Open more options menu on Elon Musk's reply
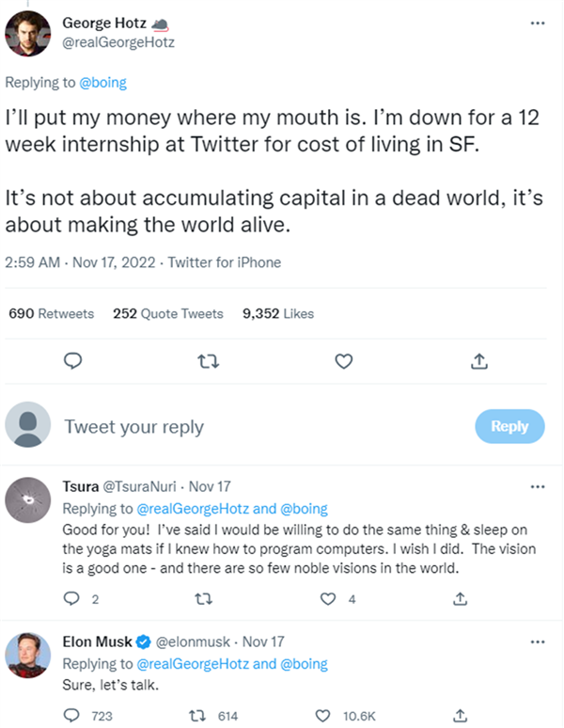 [538, 641]
